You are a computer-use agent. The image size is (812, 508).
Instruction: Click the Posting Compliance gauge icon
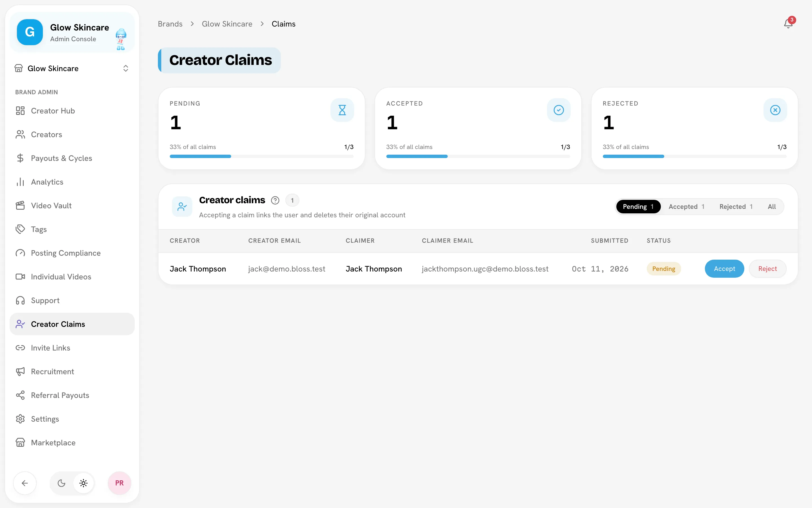click(x=20, y=253)
